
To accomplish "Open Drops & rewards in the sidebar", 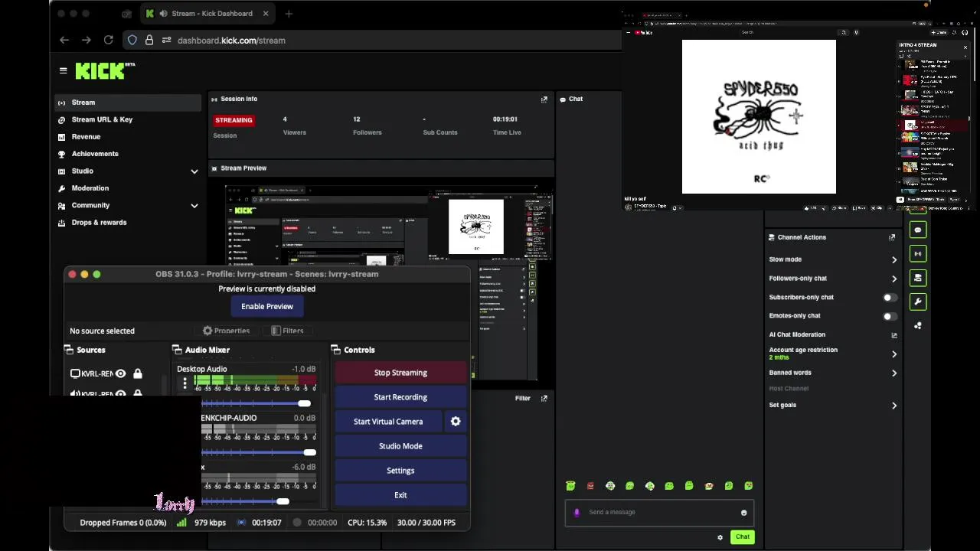I will pos(99,223).
